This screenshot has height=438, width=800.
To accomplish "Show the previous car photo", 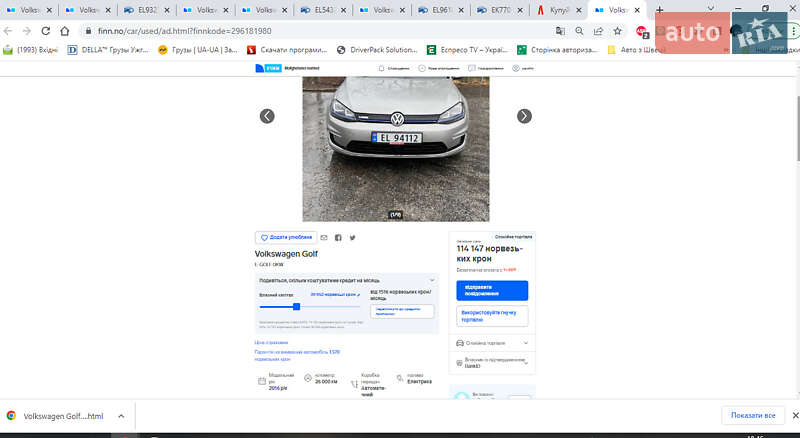I will (x=267, y=116).
